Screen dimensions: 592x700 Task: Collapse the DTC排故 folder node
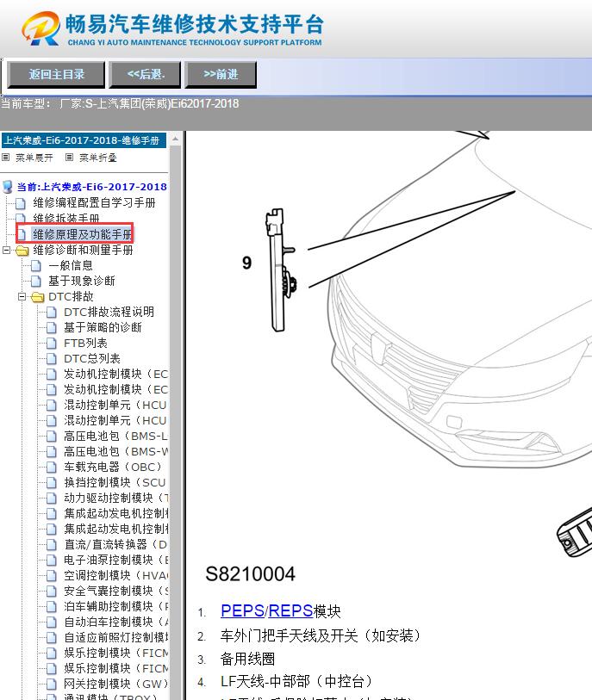pos(22,296)
